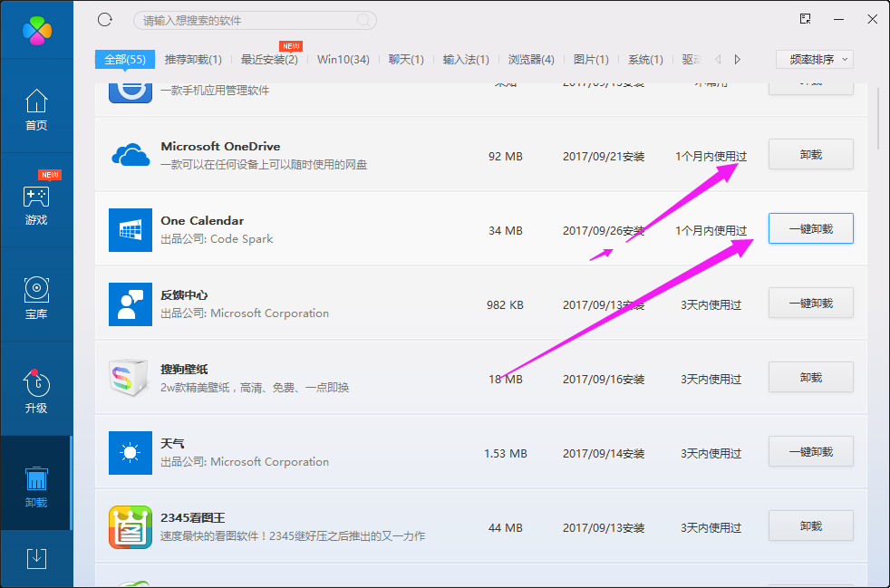Viewport: 890px width, 588px height.
Task: Open the 宝库 treasury section
Action: point(36,297)
